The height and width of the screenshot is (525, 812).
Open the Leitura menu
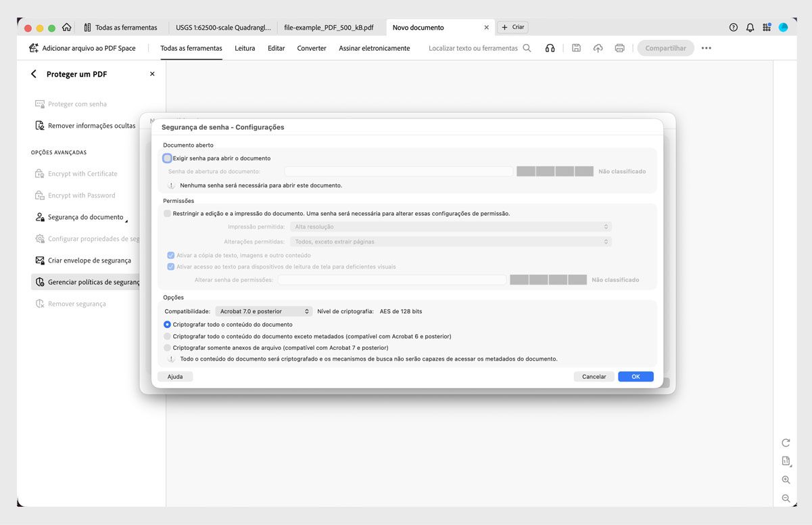[x=245, y=48]
